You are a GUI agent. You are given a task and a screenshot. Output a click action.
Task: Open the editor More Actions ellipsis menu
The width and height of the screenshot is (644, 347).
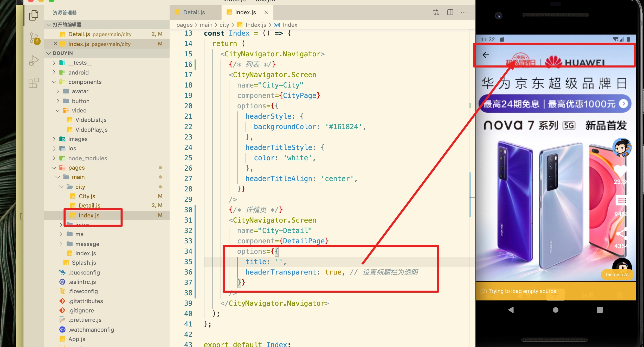(x=464, y=12)
